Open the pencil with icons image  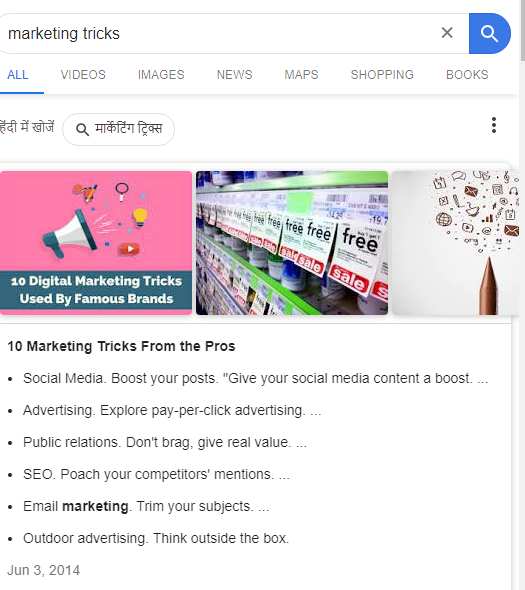click(x=455, y=243)
